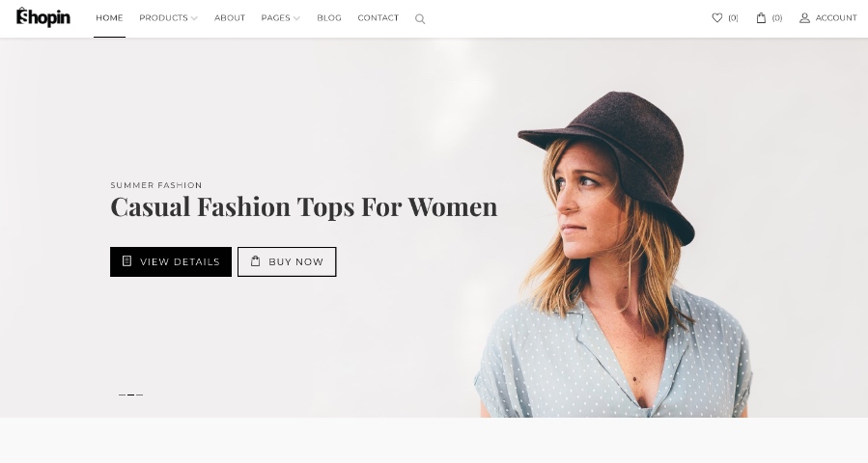
Task: Expand the Pages dropdown menu
Action: point(280,18)
